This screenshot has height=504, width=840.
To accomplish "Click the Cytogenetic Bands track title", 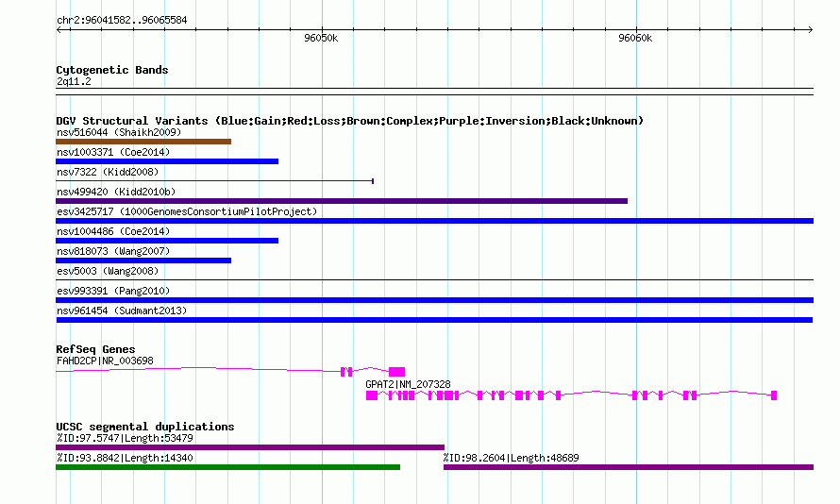I will point(112,70).
